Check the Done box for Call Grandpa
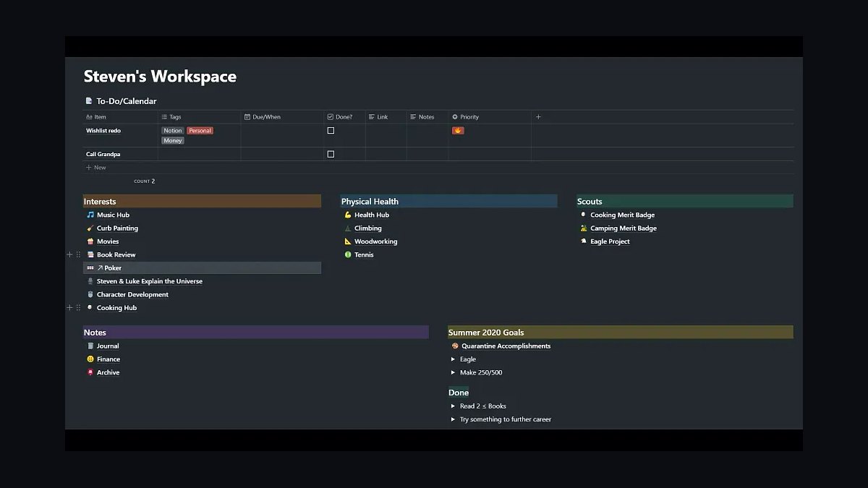Viewport: 868px width, 488px height. click(331, 154)
